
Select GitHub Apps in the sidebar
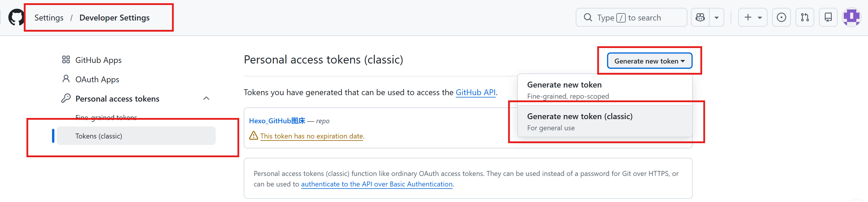tap(98, 60)
